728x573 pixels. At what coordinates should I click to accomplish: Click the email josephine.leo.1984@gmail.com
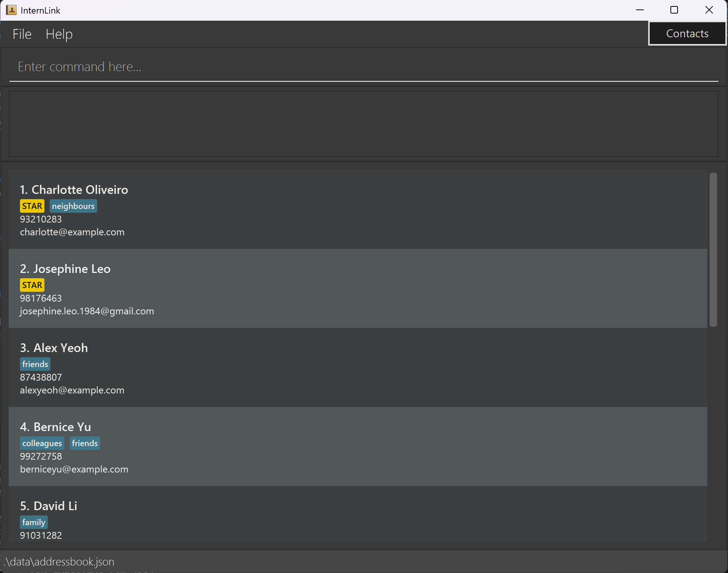coord(87,311)
